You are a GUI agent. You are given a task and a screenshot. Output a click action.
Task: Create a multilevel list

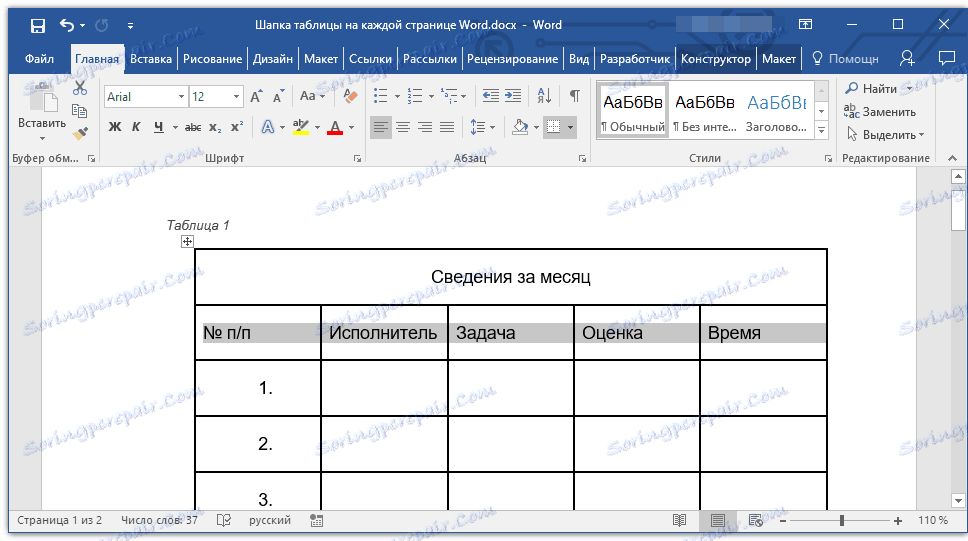[449, 96]
